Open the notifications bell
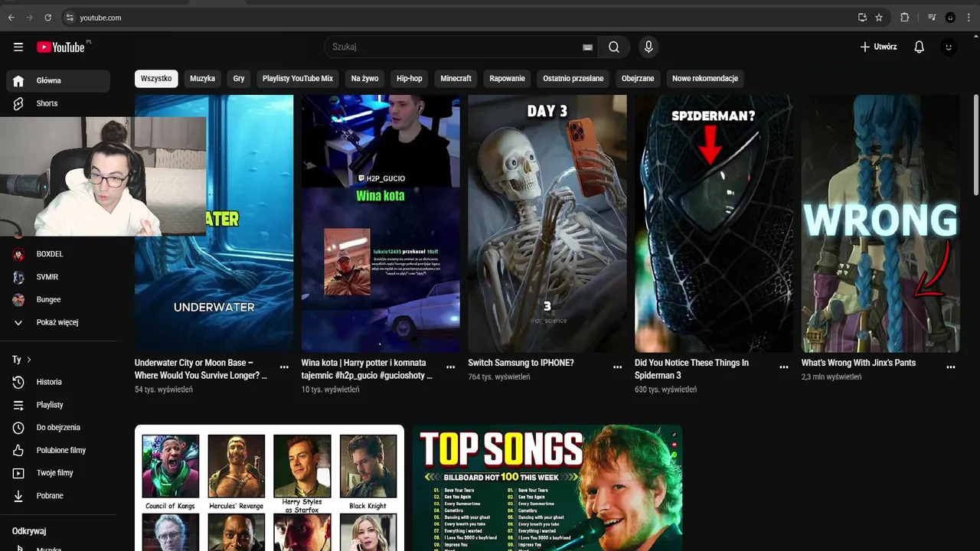 (x=920, y=47)
